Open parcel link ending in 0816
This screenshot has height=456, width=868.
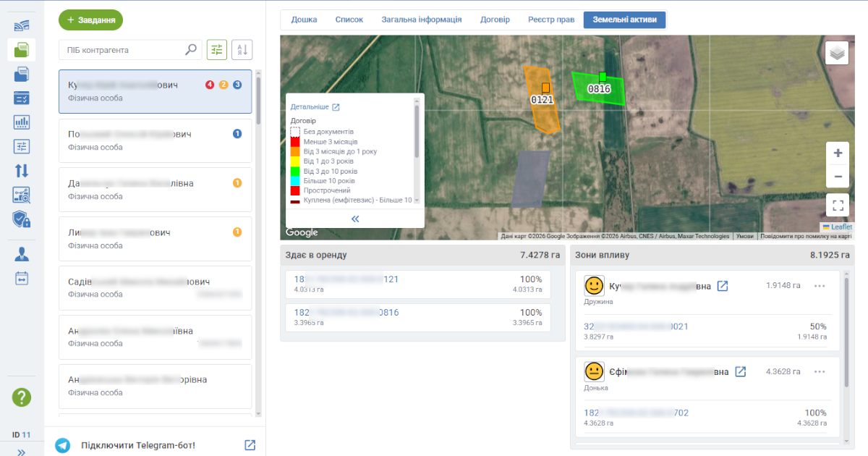346,313
